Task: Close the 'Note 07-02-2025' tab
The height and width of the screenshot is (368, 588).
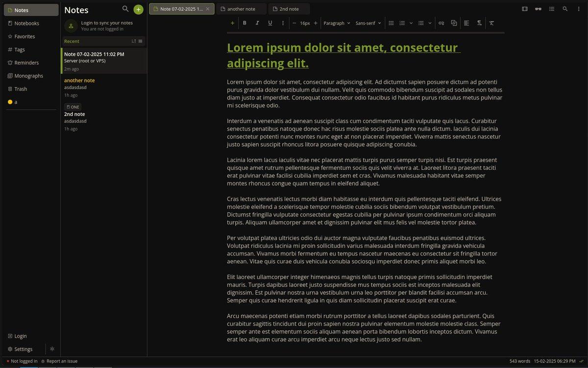Action: (208, 9)
